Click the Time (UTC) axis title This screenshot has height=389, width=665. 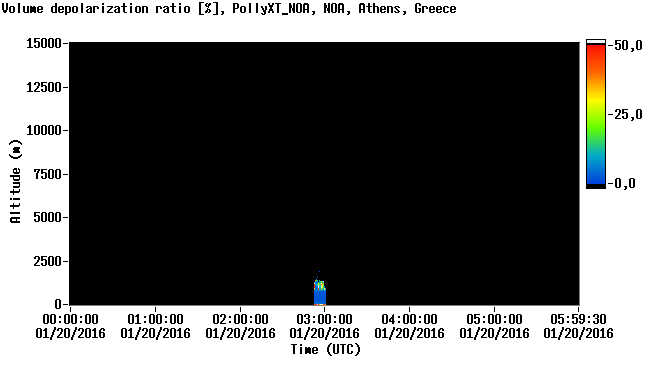(325, 350)
